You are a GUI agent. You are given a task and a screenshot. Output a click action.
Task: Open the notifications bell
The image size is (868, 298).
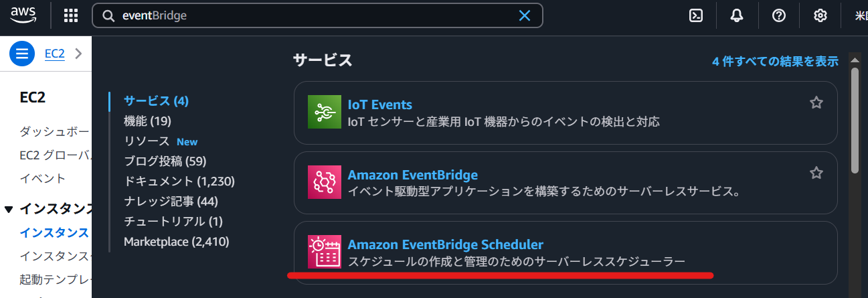[737, 16]
